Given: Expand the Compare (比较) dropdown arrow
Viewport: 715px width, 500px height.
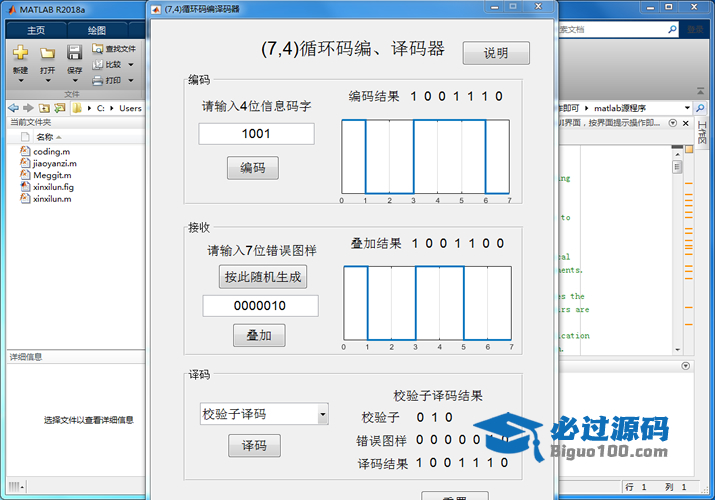Looking at the screenshot, I should pos(129,64).
